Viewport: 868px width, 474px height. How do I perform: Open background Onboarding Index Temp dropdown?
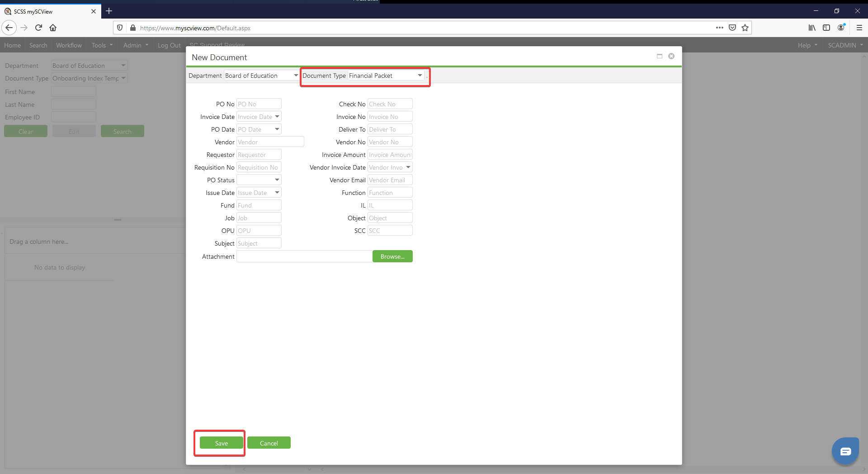(x=123, y=78)
